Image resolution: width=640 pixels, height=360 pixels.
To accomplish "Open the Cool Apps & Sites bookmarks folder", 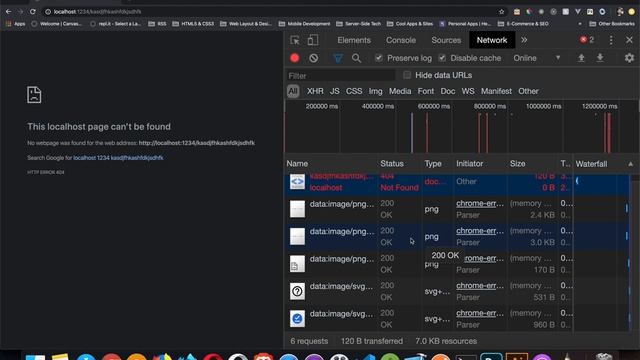I will coord(410,24).
